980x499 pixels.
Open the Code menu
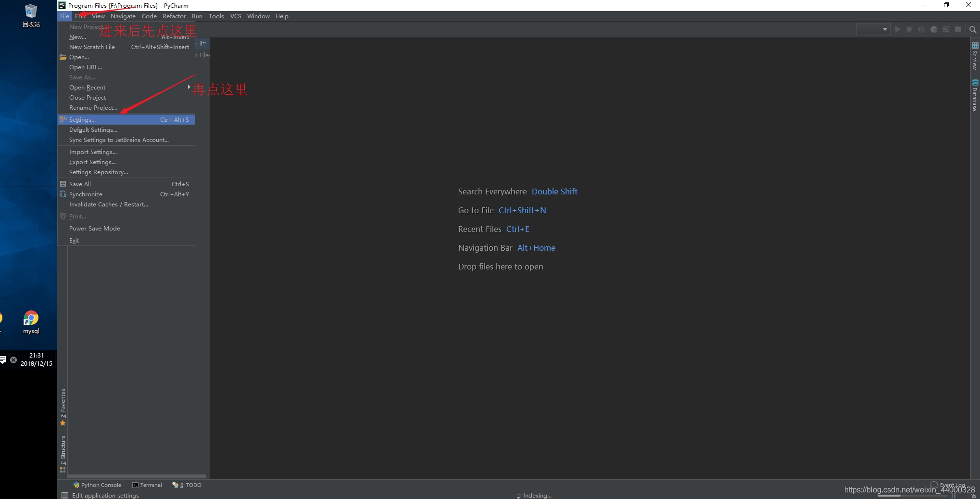149,16
